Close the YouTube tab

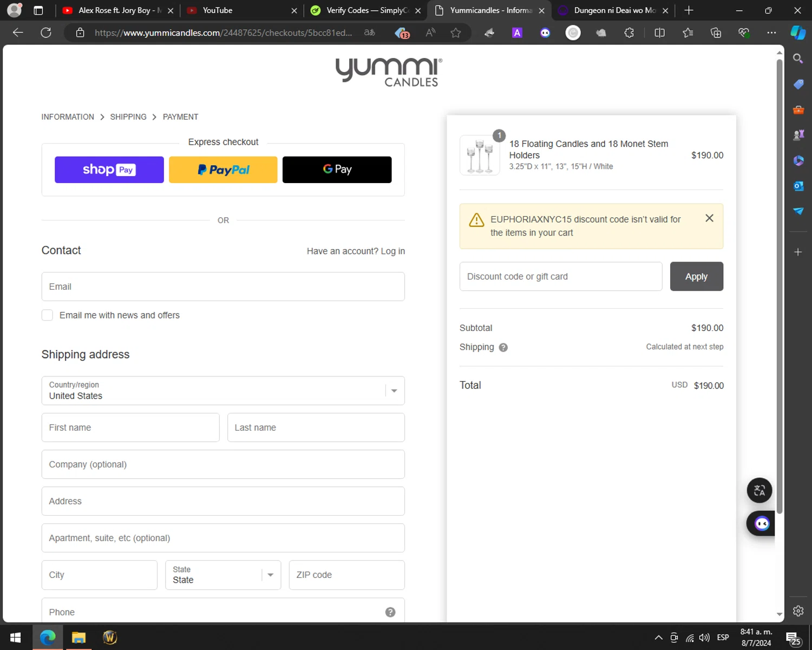tap(294, 10)
